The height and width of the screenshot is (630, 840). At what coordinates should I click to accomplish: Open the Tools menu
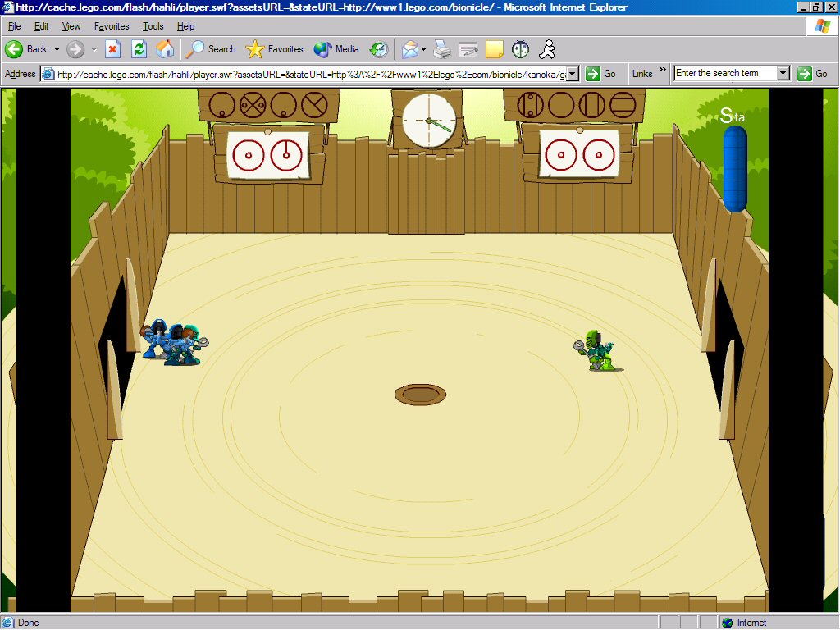[153, 26]
